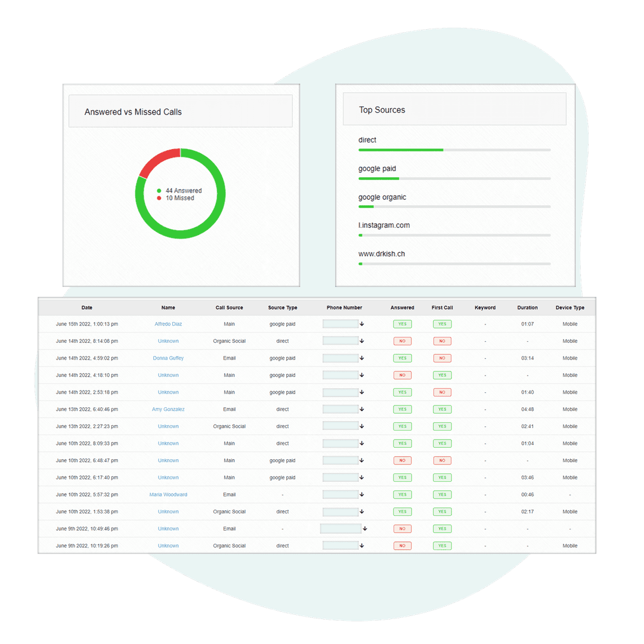
Task: Toggle the Answered NO badge in the 4:18:10 pm row
Action: click(x=402, y=376)
